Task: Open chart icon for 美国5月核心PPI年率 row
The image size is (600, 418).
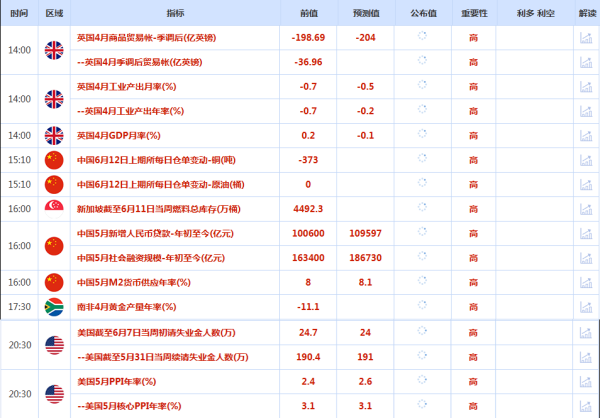Action: [x=585, y=406]
